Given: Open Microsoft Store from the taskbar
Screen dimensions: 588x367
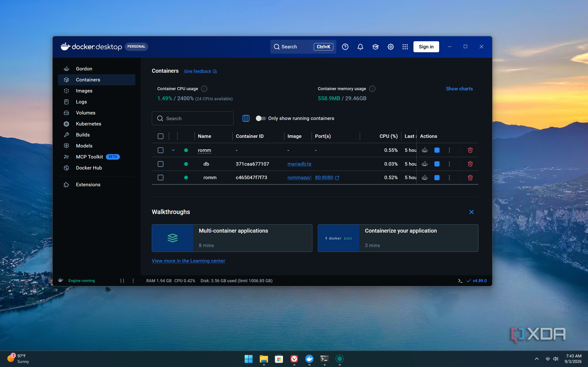Looking at the screenshot, I should 279,359.
